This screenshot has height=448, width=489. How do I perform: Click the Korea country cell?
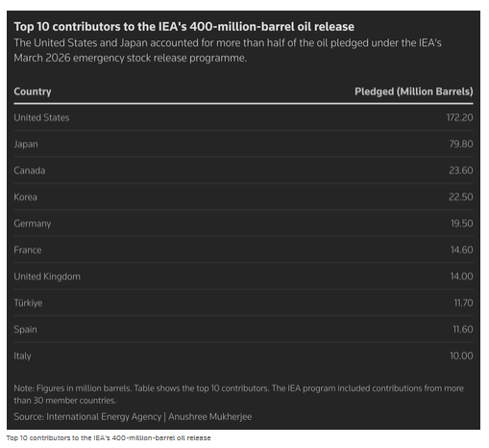click(x=25, y=197)
